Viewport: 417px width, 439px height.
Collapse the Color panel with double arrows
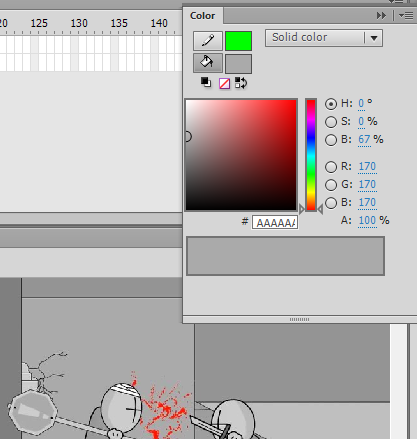(x=381, y=16)
